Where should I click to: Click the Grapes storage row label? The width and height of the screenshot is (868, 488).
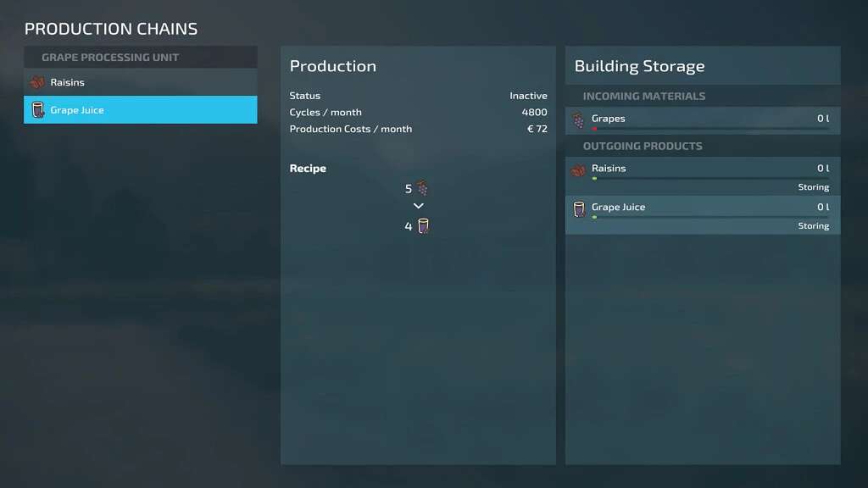click(x=608, y=119)
